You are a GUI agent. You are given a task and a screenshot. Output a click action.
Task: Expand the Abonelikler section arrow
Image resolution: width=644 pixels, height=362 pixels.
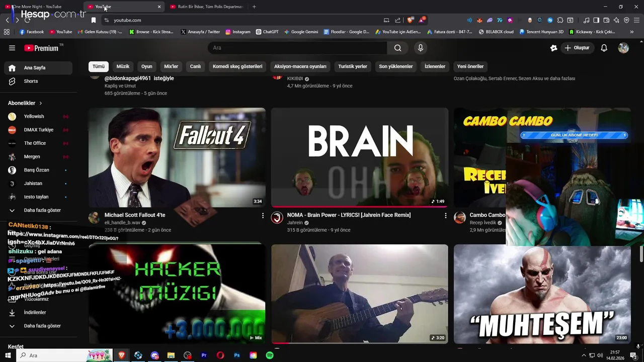[x=41, y=103]
